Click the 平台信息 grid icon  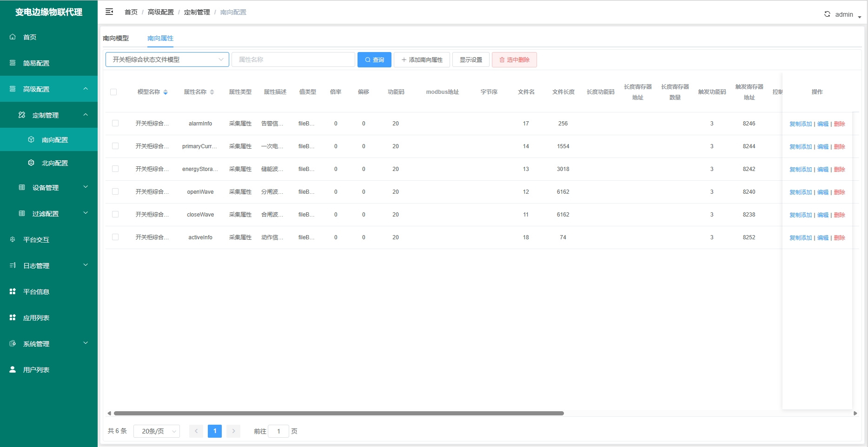(13, 292)
